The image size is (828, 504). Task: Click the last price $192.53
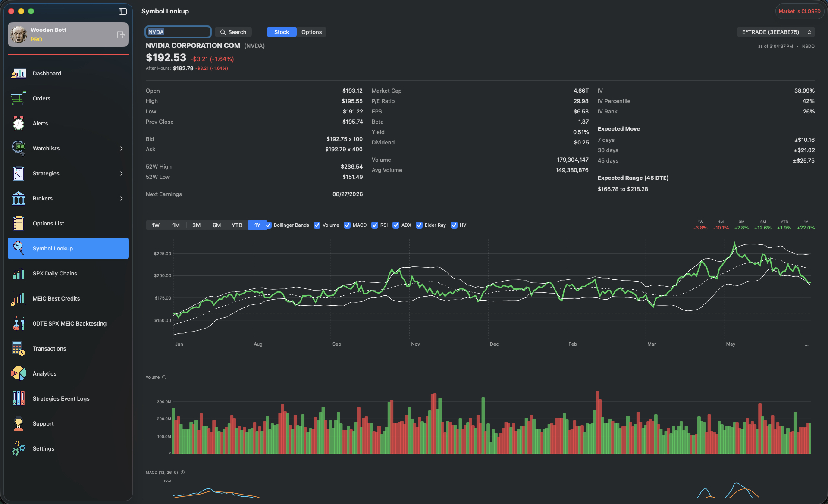166,57
